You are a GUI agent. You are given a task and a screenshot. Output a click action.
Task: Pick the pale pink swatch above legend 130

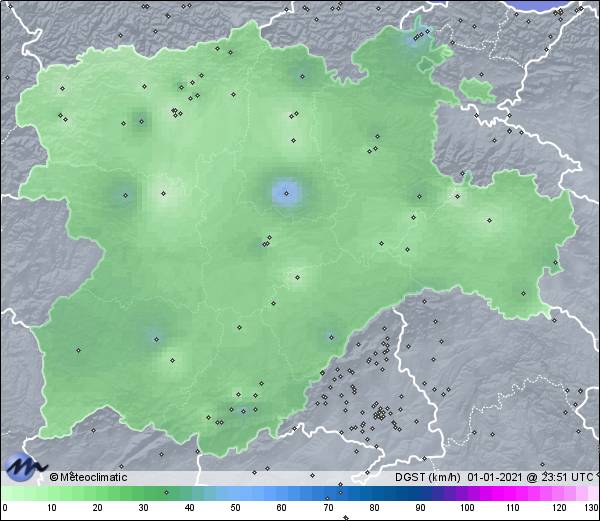coord(592,493)
